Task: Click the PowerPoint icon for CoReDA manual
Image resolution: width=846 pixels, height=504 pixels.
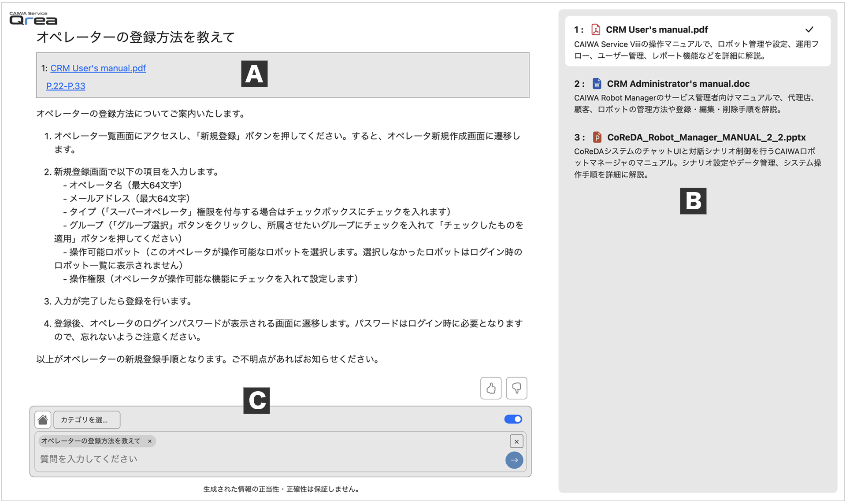Action: (x=597, y=137)
